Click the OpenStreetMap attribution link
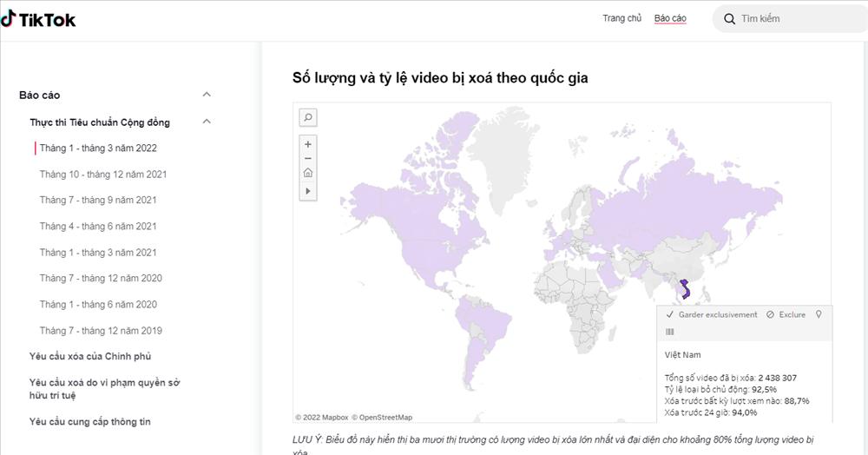The height and width of the screenshot is (455, 868). [x=382, y=418]
